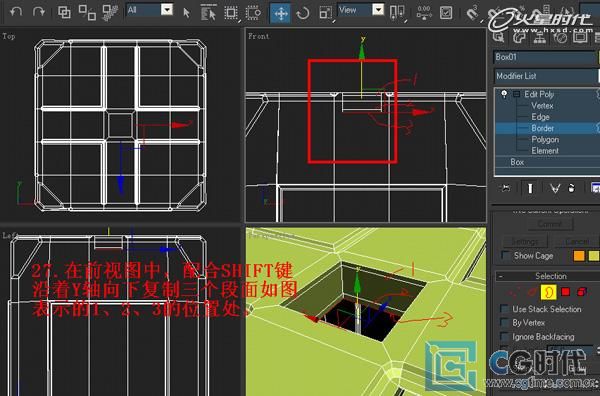Activate the Select and Manipulate tool
600x396 pixels.
(x=424, y=13)
